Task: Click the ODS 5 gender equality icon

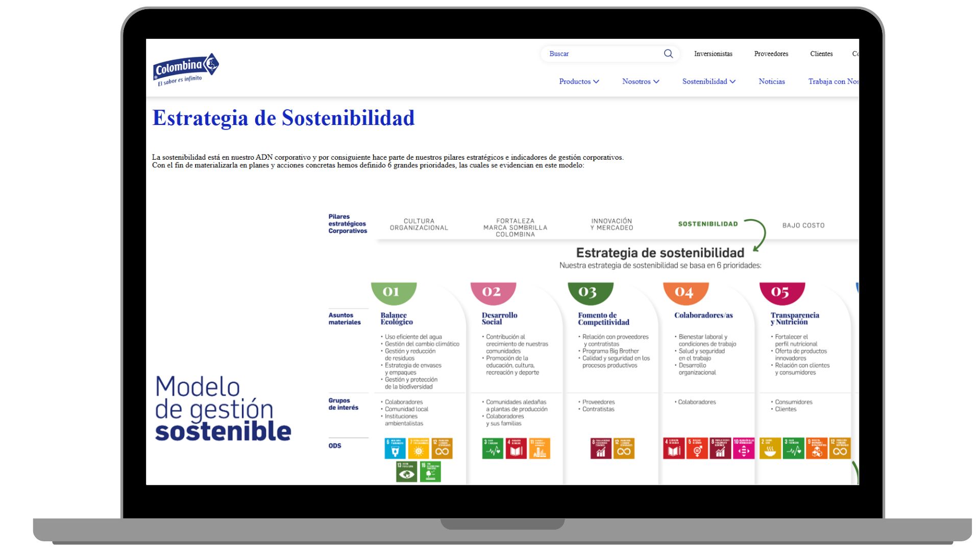Action: 697,448
